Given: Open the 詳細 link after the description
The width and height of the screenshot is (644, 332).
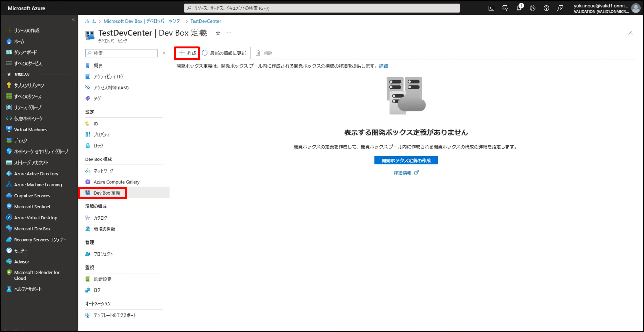Looking at the screenshot, I should point(383,66).
